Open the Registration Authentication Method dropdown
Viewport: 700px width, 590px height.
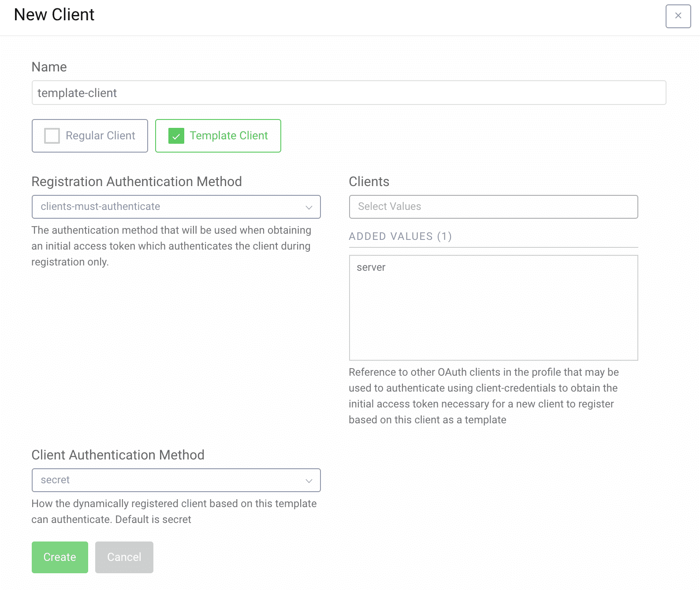coord(176,207)
